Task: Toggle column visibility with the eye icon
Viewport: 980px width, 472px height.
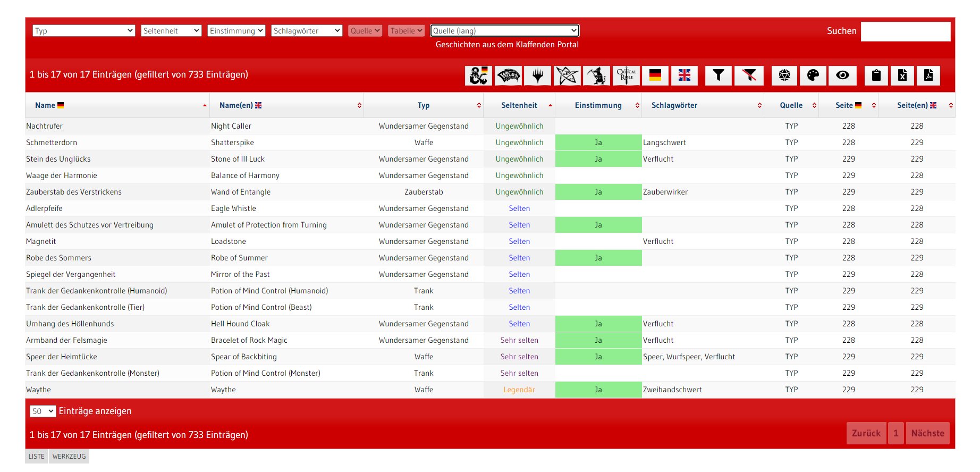Action: pyautogui.click(x=842, y=75)
